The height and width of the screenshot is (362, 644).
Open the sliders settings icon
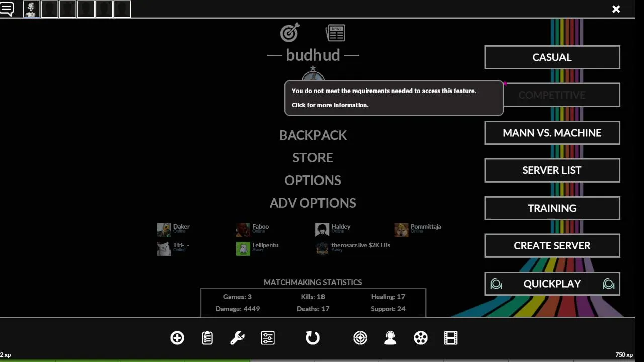point(268,338)
